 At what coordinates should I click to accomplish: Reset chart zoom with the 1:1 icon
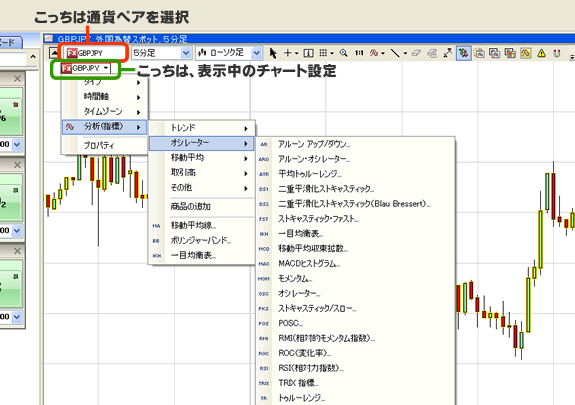(359, 53)
